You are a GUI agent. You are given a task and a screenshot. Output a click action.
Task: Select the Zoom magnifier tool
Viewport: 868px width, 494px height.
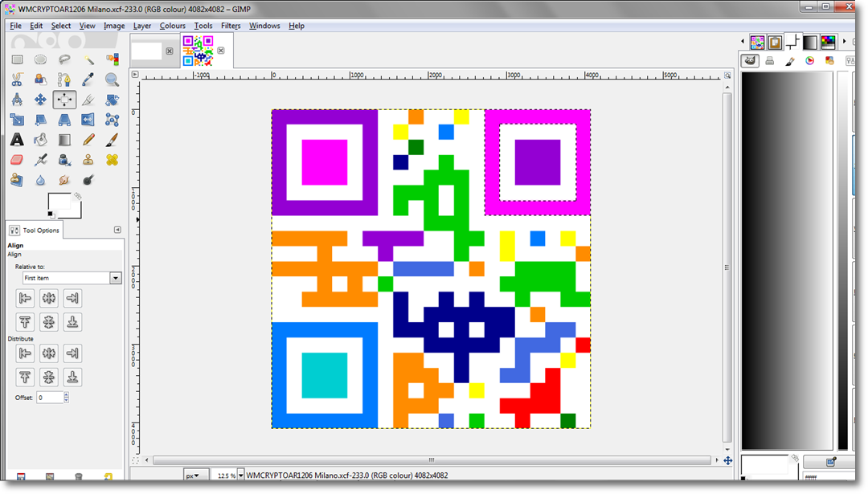click(x=112, y=80)
